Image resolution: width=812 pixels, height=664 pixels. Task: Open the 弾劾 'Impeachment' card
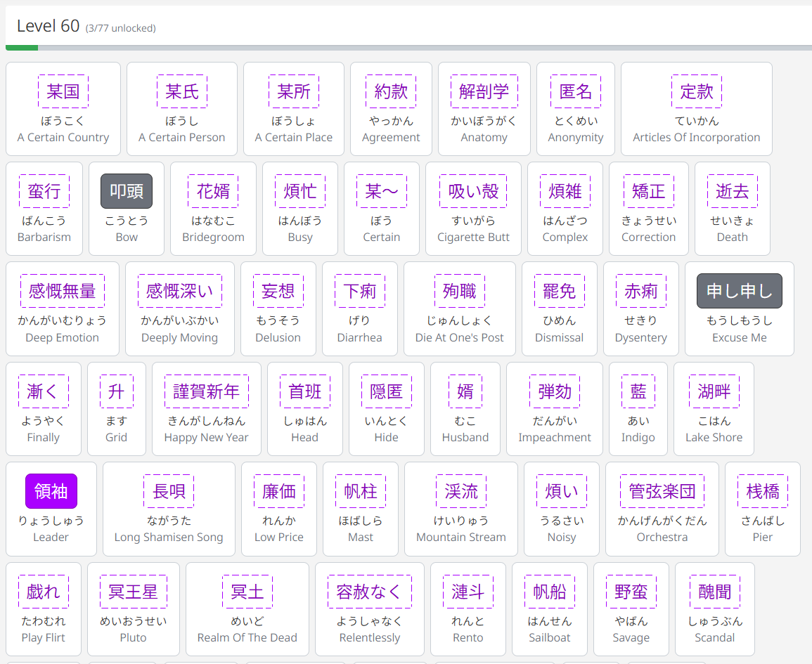555,409
